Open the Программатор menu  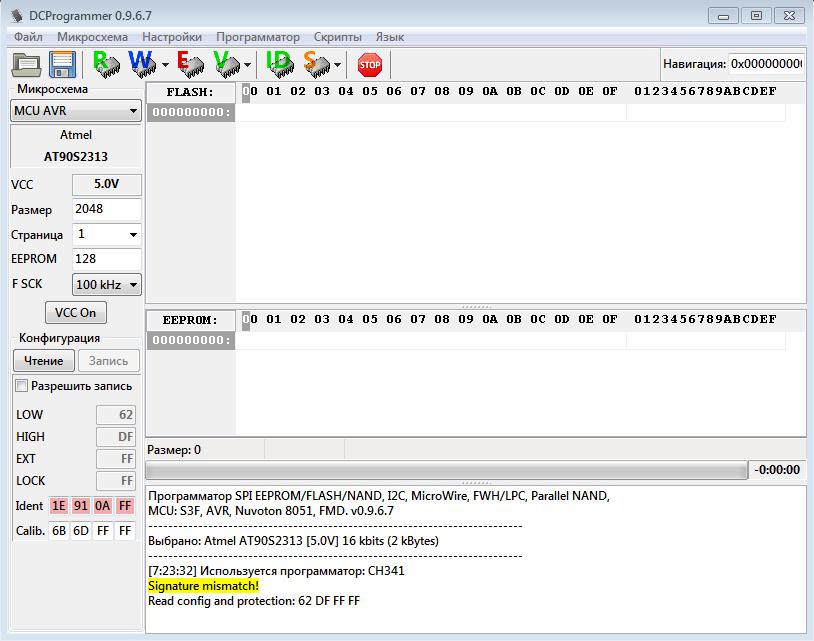pos(257,37)
